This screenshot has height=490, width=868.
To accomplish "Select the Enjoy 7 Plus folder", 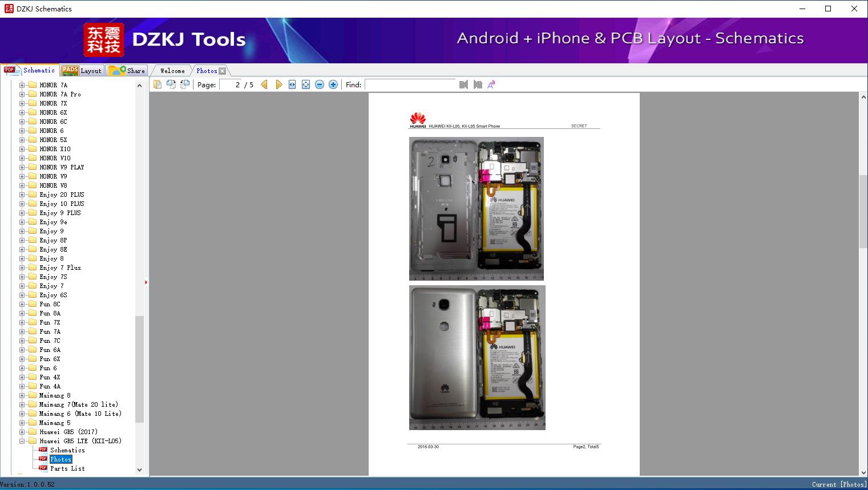I will (x=60, y=268).
